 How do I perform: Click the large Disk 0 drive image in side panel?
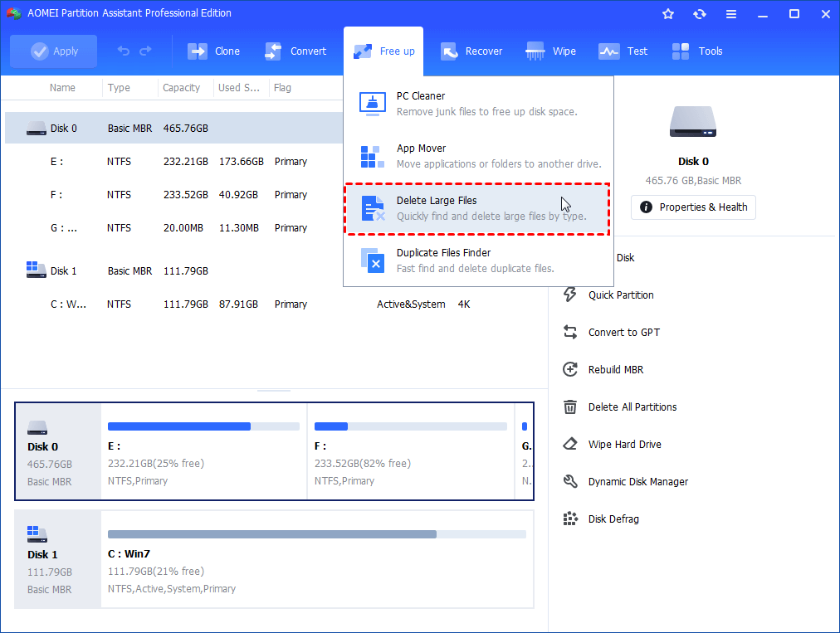[693, 122]
